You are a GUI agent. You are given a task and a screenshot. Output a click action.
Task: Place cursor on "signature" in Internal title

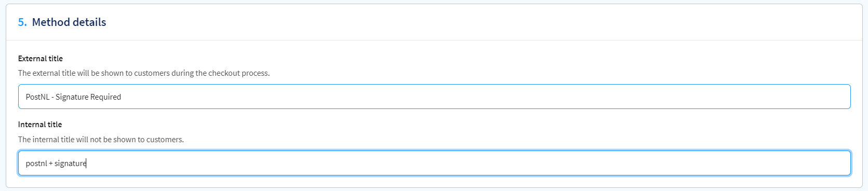pos(70,163)
